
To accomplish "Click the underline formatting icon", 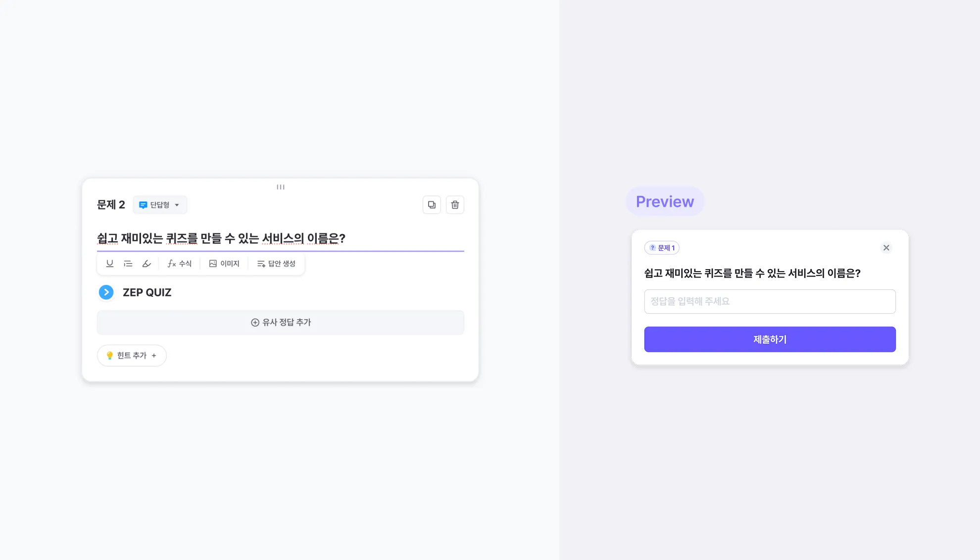I will coord(110,264).
